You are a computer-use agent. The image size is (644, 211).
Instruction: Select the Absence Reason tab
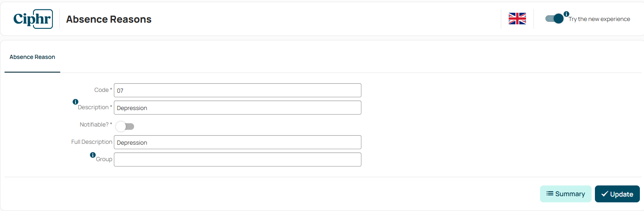[32, 57]
